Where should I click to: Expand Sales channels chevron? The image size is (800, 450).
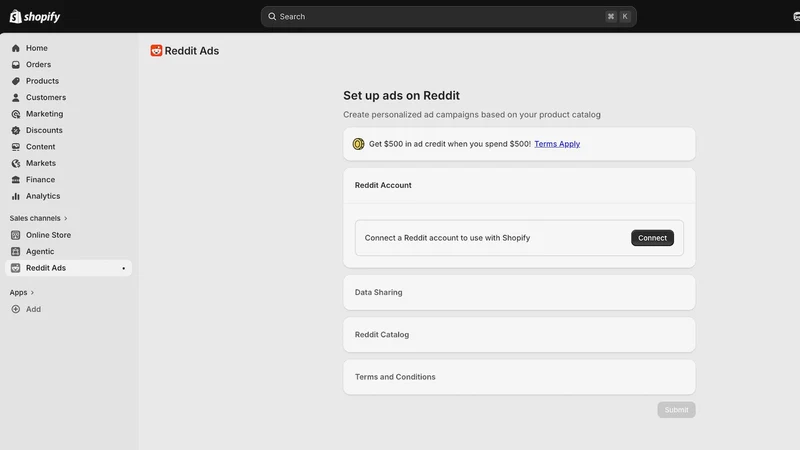[66, 218]
